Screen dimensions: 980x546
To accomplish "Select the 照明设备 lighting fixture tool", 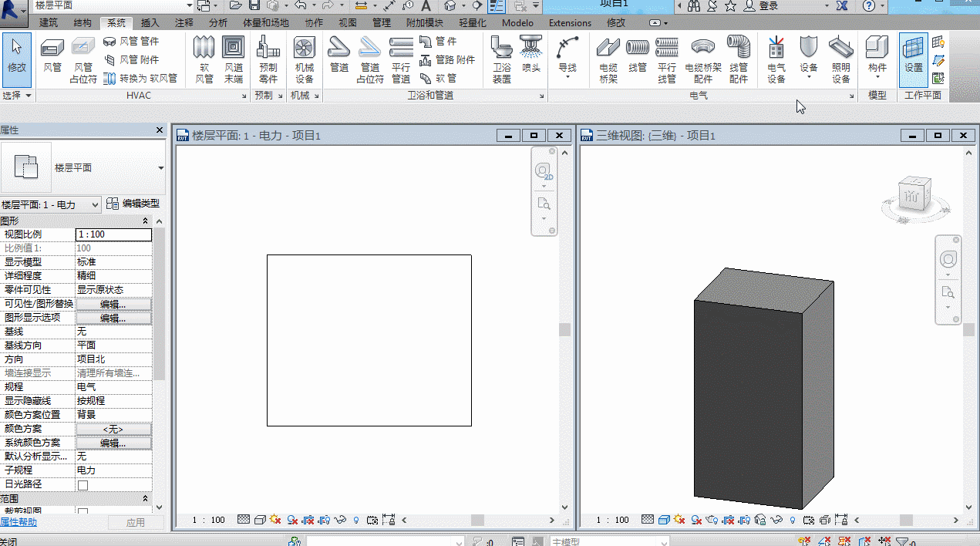I will pyautogui.click(x=841, y=59).
